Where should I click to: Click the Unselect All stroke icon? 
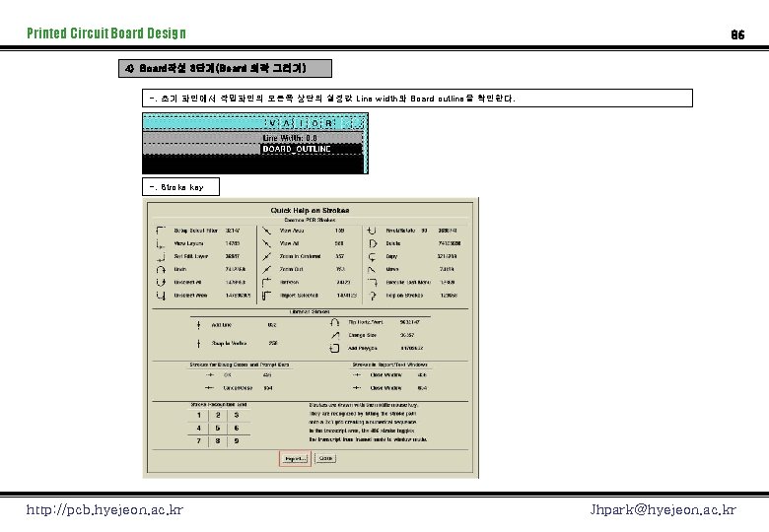(161, 282)
